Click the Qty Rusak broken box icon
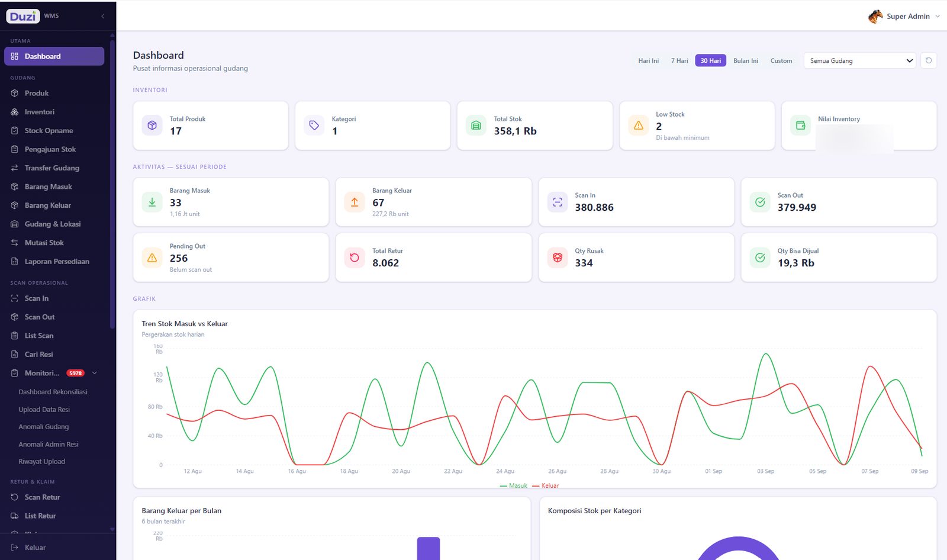The width and height of the screenshot is (947, 560). pos(558,258)
